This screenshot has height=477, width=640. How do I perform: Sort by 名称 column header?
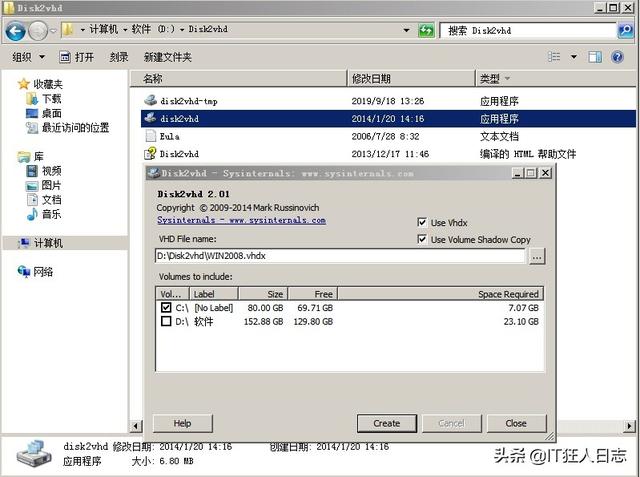(x=239, y=78)
